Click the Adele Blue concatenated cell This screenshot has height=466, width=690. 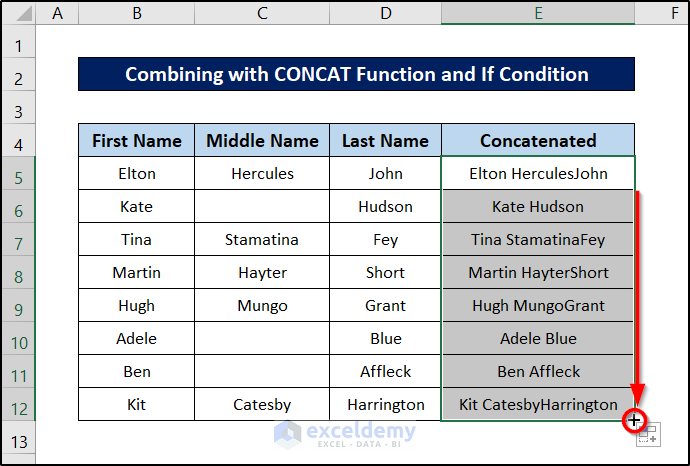[538, 339]
